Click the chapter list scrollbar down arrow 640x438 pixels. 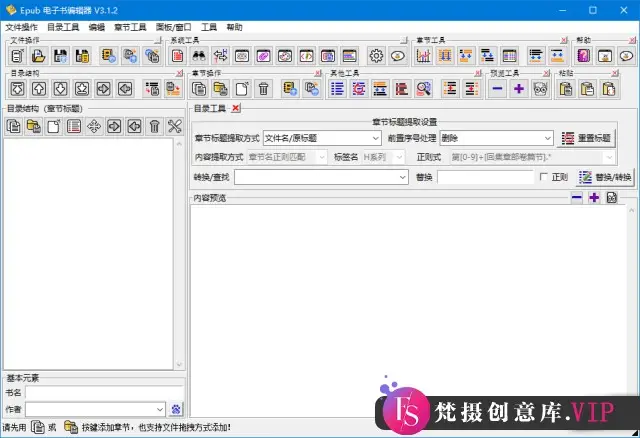(x=179, y=364)
